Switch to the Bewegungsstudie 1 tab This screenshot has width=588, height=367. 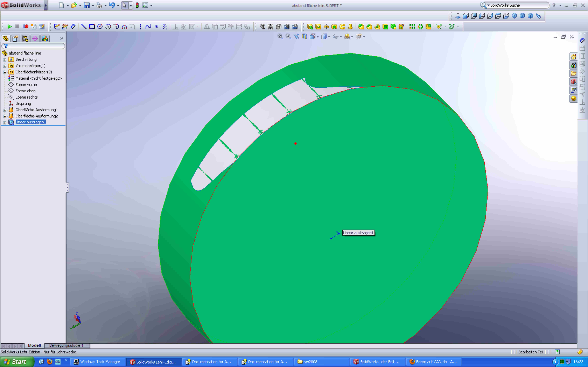coord(66,345)
